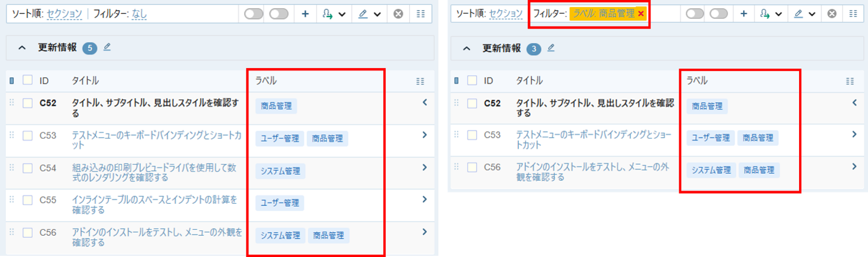Click the plus icon in the left unfiltered toolbar

[305, 14]
